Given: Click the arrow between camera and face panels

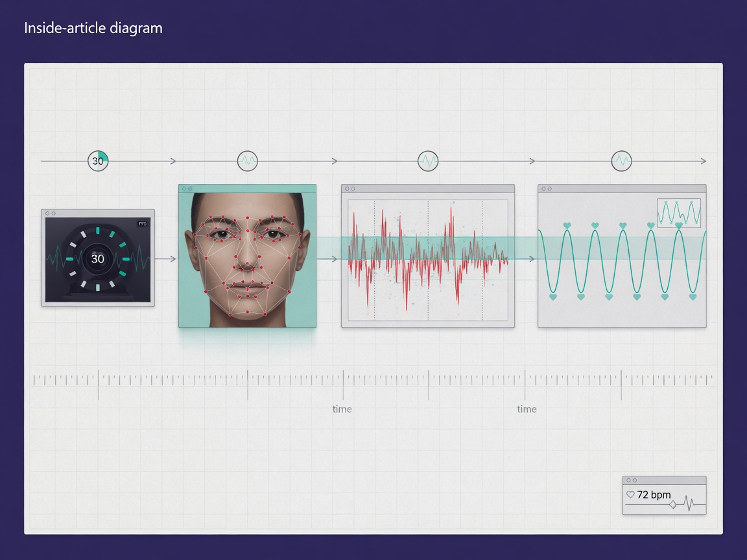Looking at the screenshot, I should (166, 259).
